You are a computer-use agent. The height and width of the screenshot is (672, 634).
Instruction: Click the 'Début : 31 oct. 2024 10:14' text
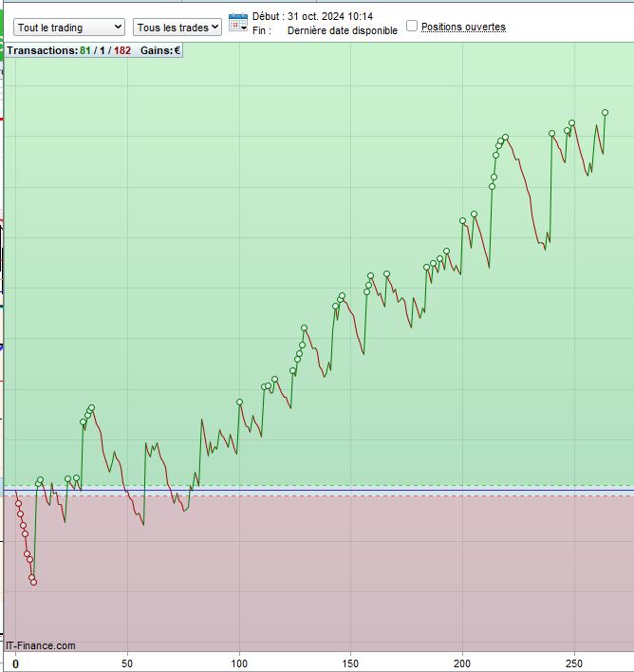(312, 16)
